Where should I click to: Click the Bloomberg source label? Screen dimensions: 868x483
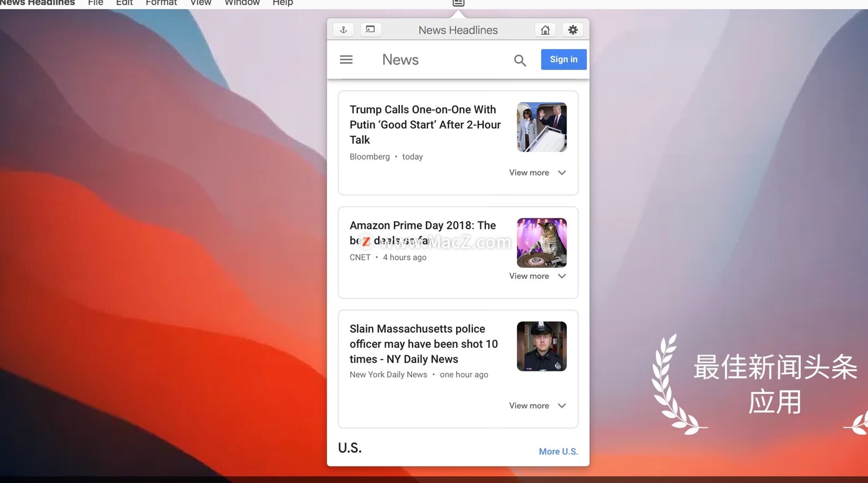[x=369, y=157]
